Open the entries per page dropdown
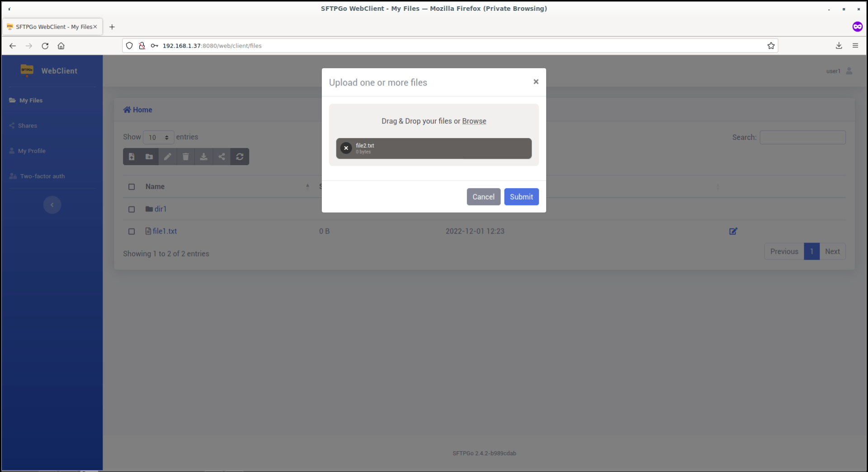Image resolution: width=868 pixels, height=472 pixels. (158, 137)
